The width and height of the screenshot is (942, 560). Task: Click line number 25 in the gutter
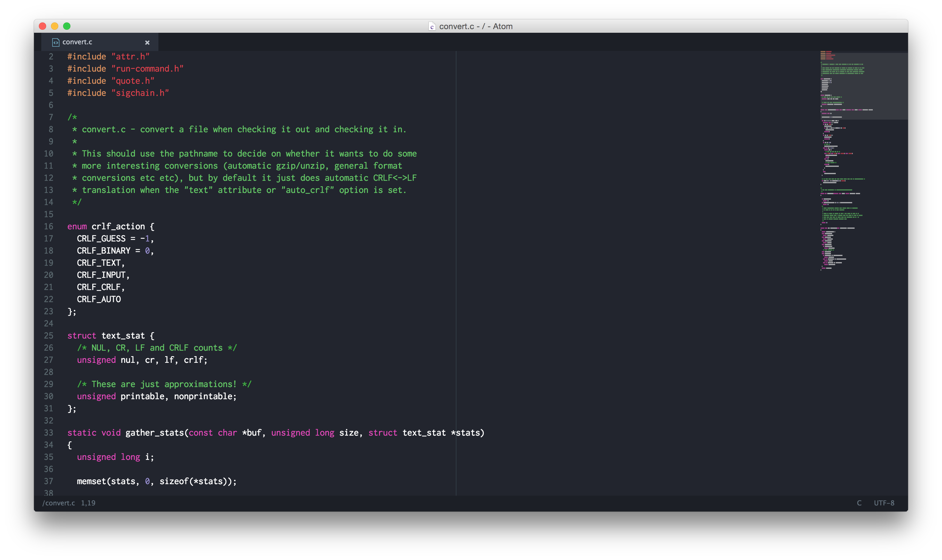pos(48,336)
